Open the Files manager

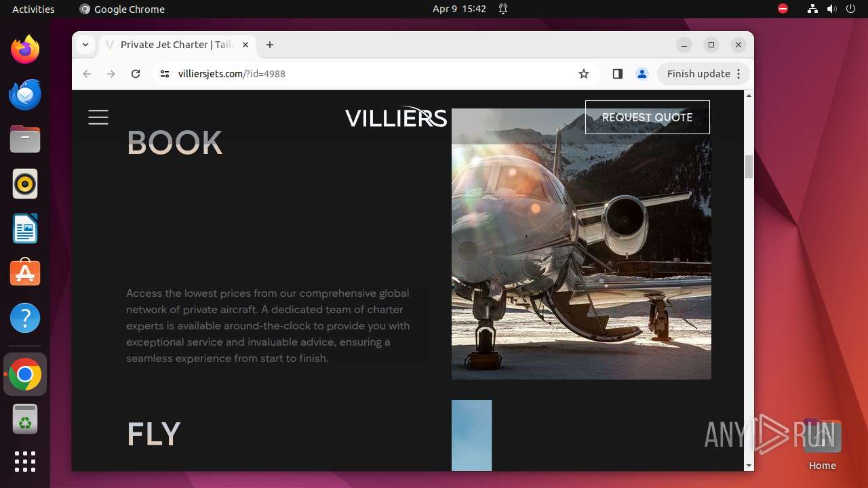click(25, 139)
